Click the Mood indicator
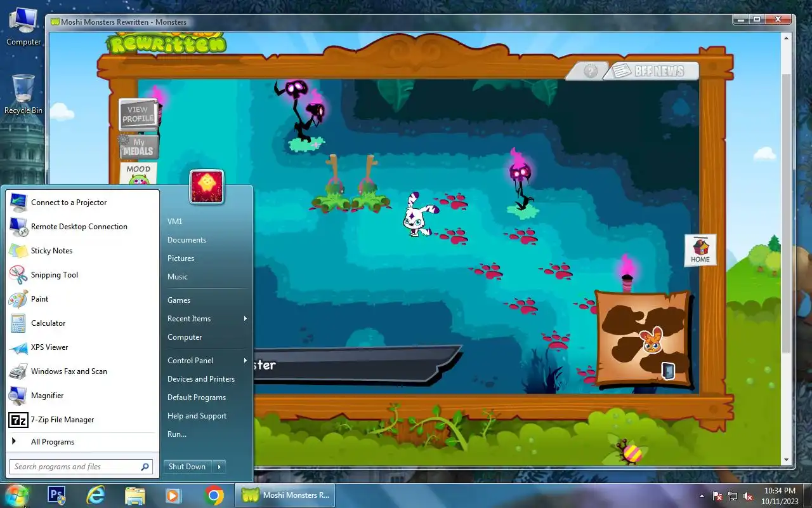The width and height of the screenshot is (812, 508). click(x=138, y=174)
